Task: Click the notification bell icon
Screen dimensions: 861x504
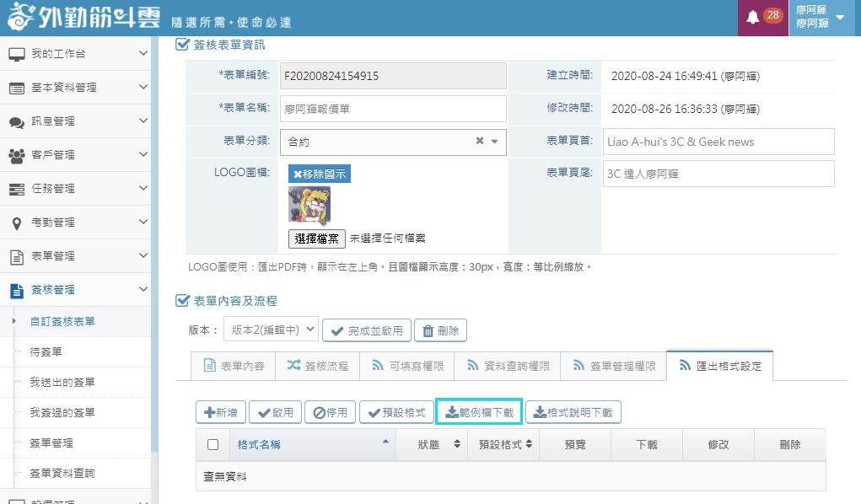Action: 752,18
